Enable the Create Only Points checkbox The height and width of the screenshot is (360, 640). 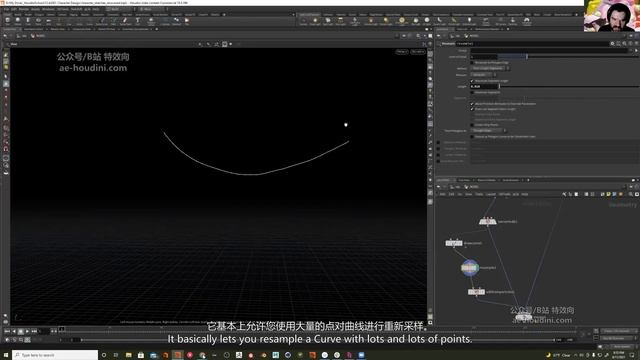point(472,125)
